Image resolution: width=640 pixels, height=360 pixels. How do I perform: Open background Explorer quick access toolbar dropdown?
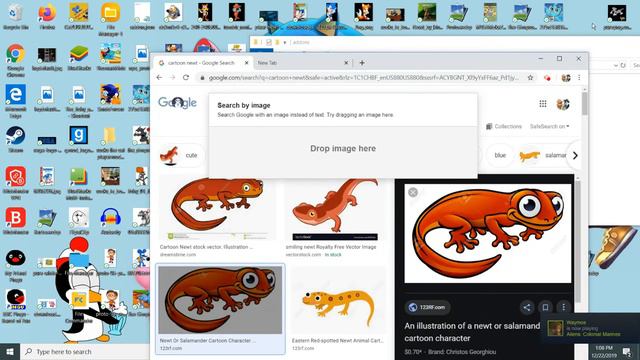(285, 42)
